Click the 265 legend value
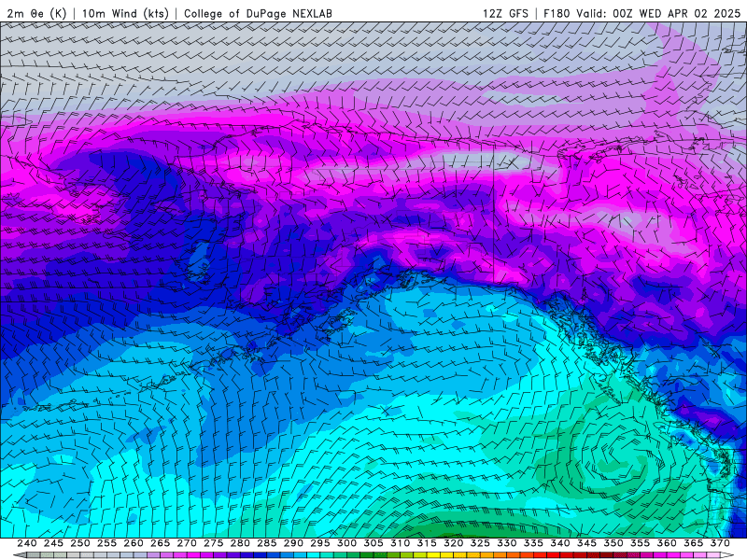This screenshot has width=747, height=560. click(x=160, y=543)
